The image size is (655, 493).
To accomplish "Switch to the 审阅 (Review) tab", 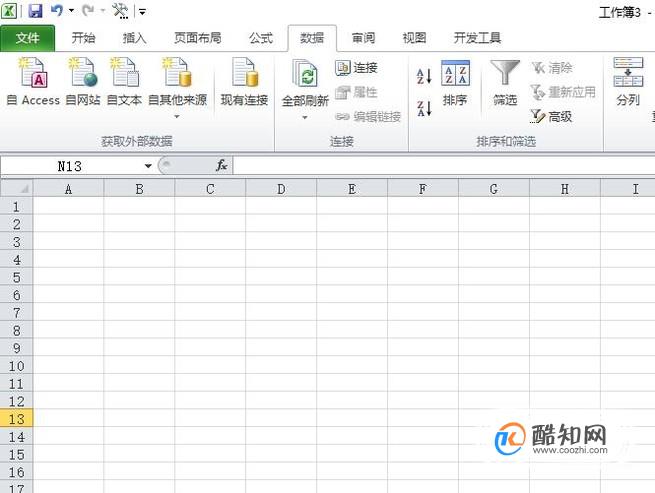I will tap(363, 38).
